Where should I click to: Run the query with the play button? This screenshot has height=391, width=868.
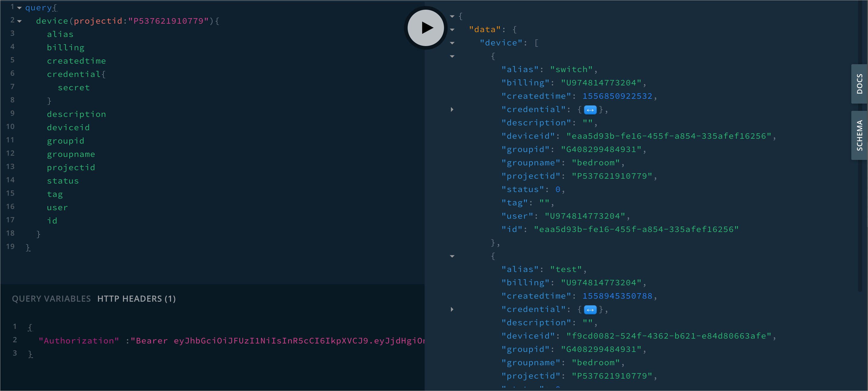(x=426, y=28)
